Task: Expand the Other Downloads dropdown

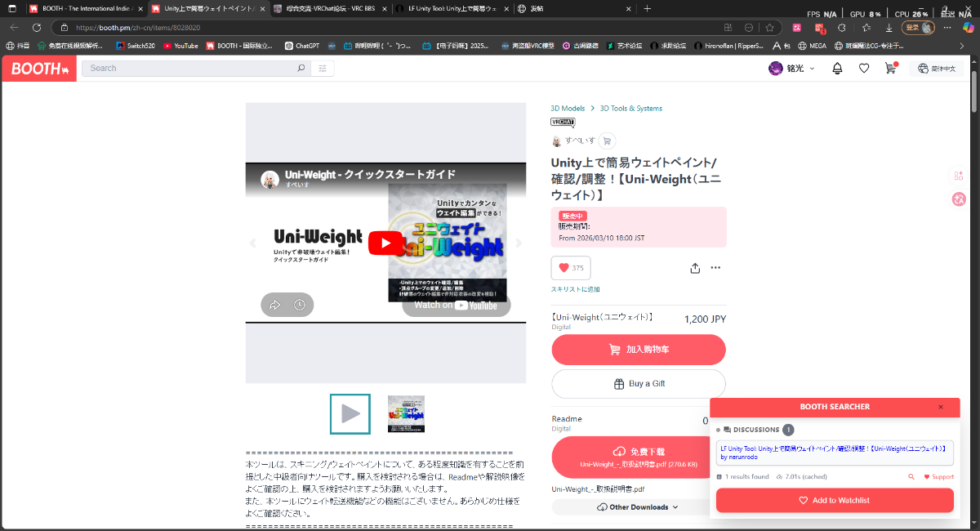Action: pyautogui.click(x=638, y=507)
